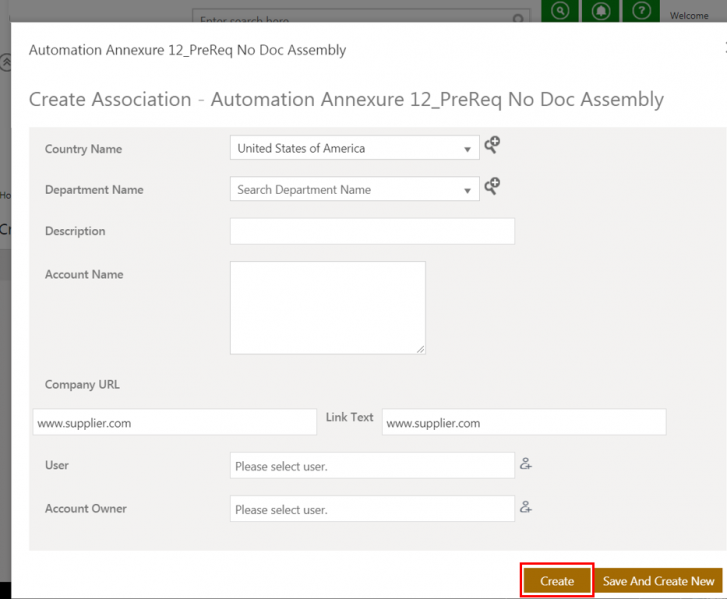The image size is (727, 599).
Task: Click add user icon beside User field
Action: click(525, 463)
